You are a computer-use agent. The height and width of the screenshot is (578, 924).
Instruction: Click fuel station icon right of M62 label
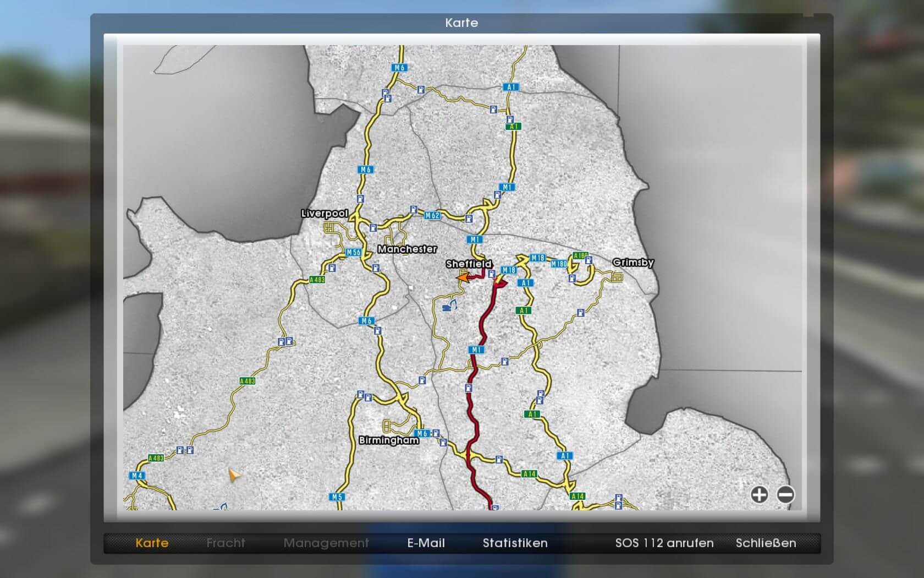click(x=469, y=219)
